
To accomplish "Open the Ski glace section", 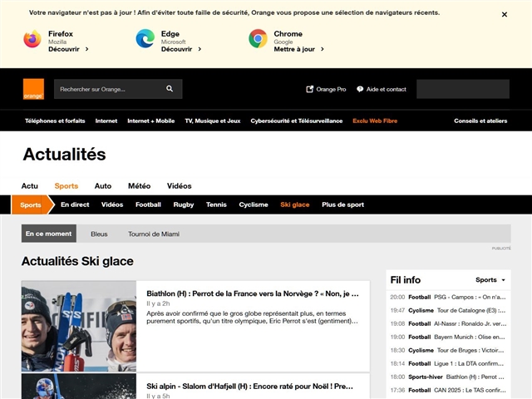I will (x=295, y=204).
